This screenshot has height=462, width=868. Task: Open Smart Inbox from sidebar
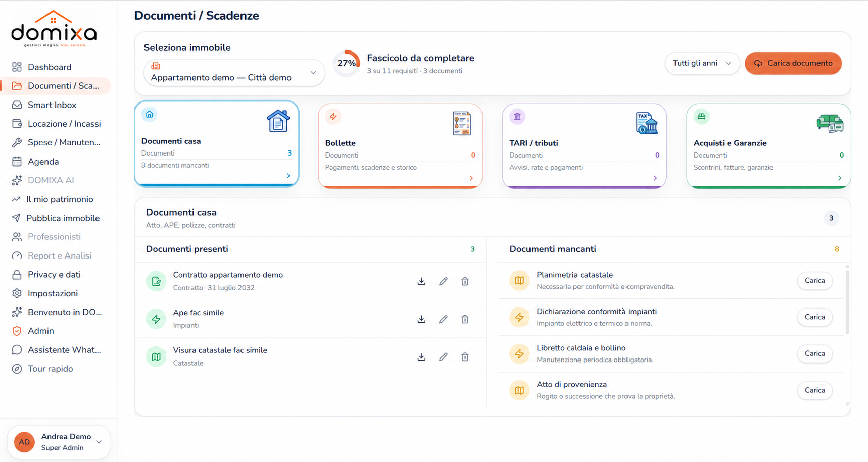click(x=56, y=105)
